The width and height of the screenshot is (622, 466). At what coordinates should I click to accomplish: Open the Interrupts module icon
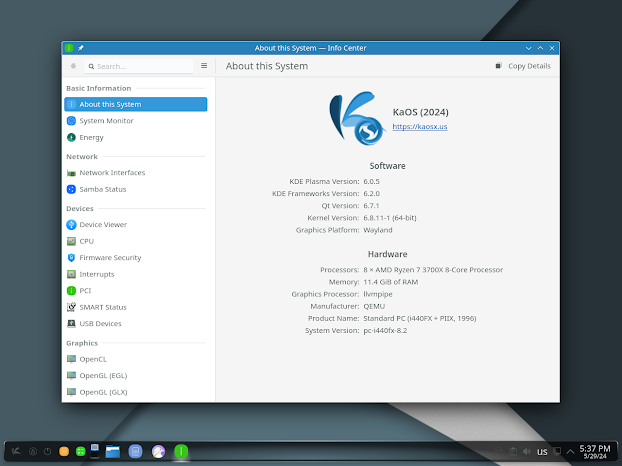pyautogui.click(x=71, y=274)
